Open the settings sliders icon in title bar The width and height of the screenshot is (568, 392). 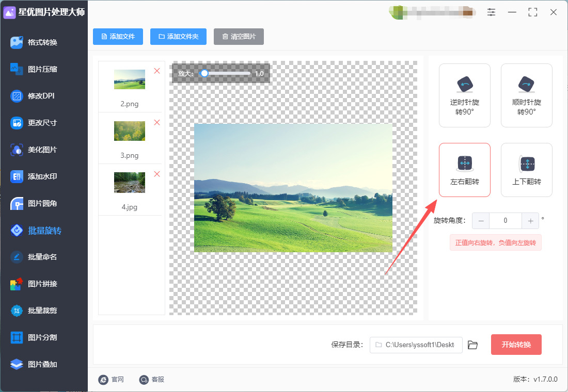pos(491,12)
